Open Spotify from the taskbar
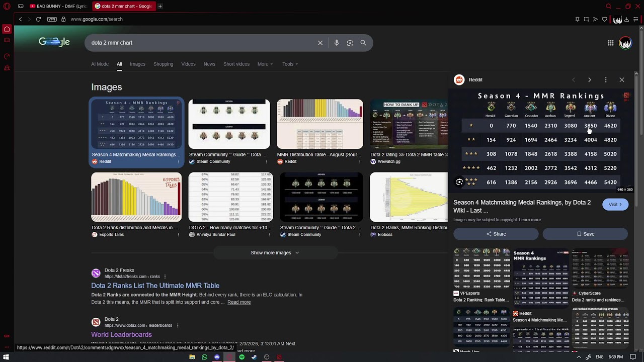The height and width of the screenshot is (362, 644). pos(242,357)
